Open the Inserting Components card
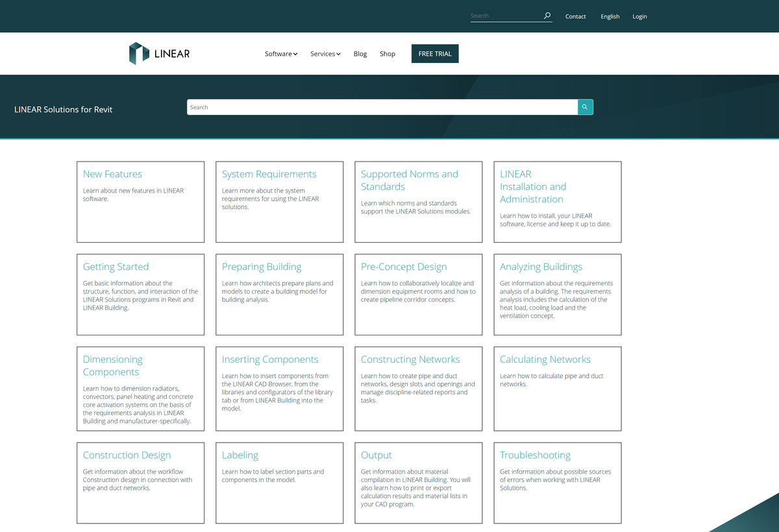Image resolution: width=779 pixels, height=532 pixels. (279, 389)
